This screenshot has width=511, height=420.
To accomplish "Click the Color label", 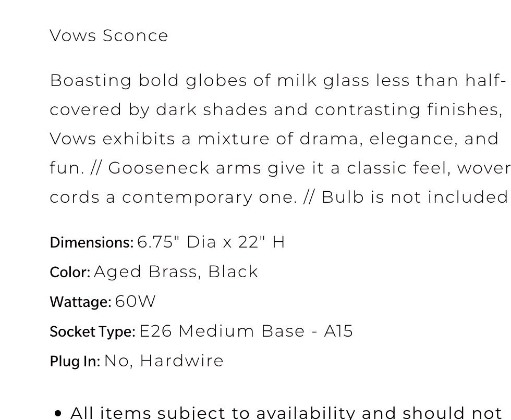I will (70, 272).
